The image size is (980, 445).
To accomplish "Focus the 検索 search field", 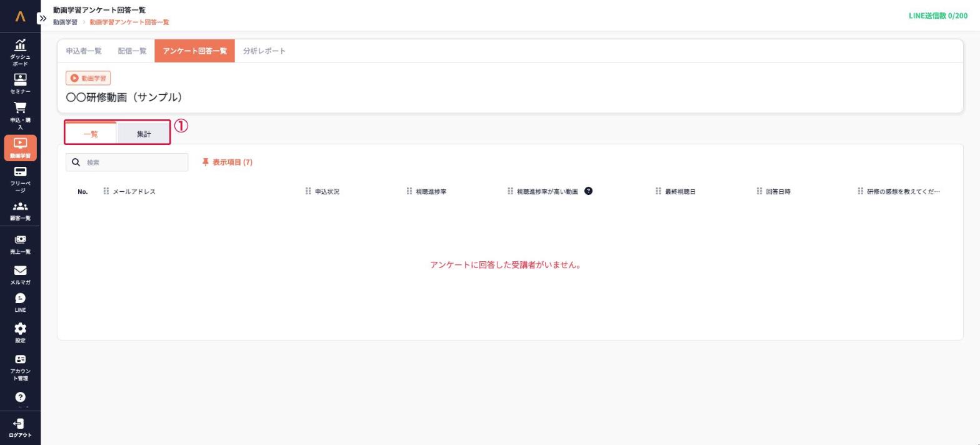I will point(127,162).
